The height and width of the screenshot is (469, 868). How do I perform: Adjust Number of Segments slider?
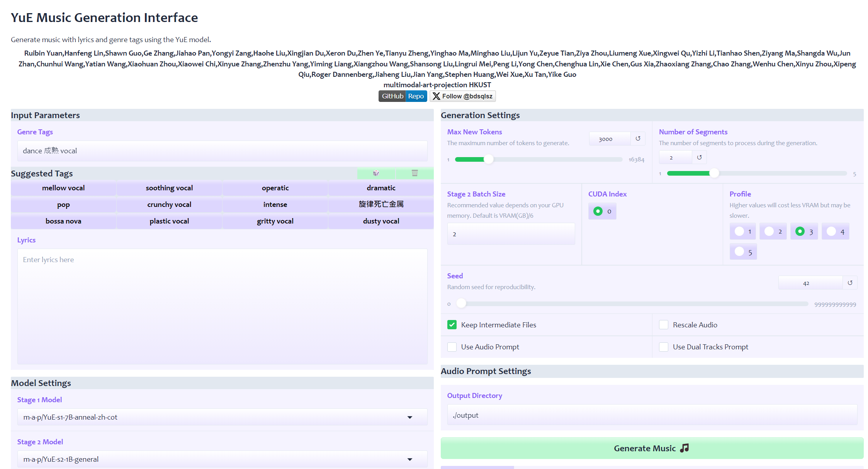[714, 173]
